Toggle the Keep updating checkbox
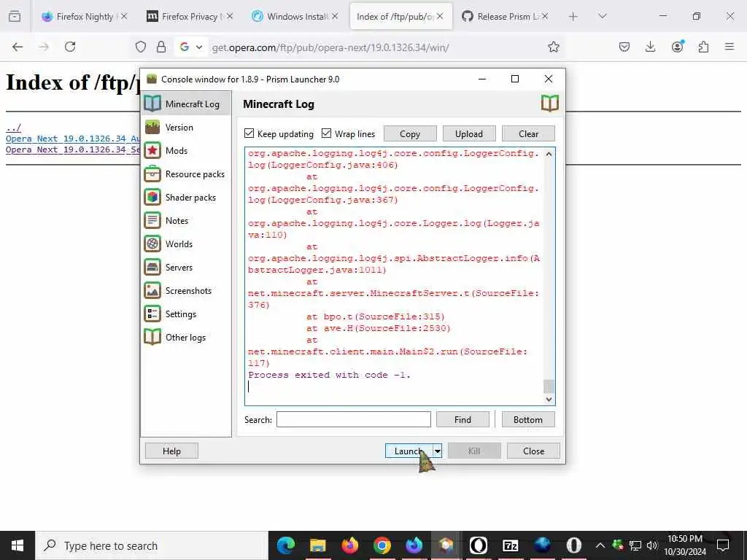Viewport: 747px width, 560px height. 249,133
